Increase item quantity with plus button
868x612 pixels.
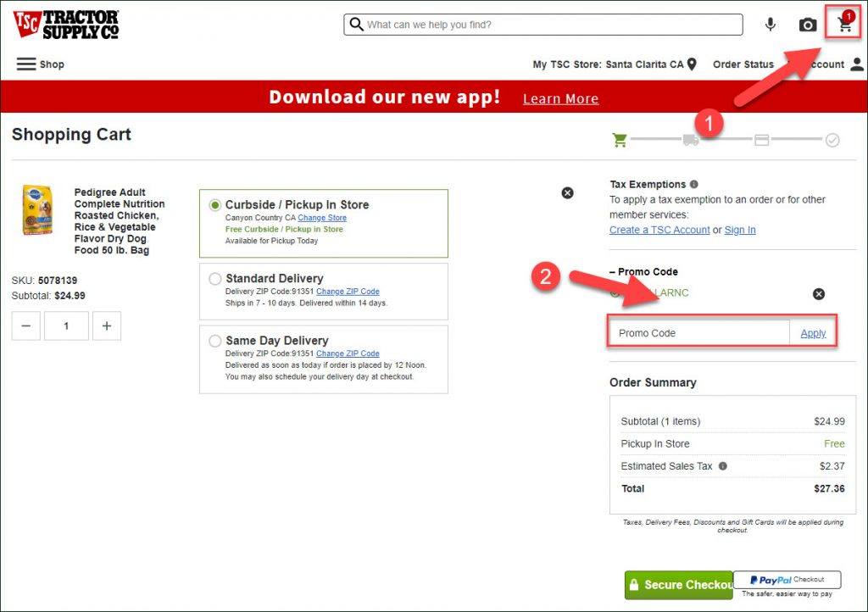107,326
